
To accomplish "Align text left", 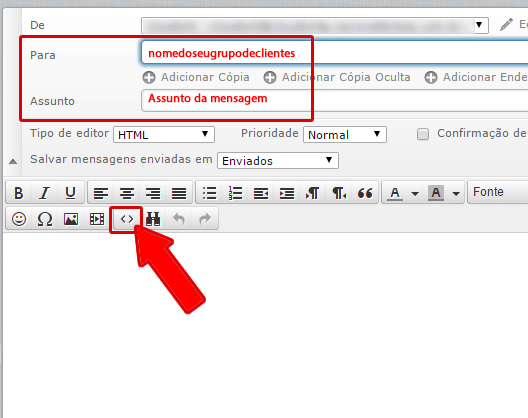I will click(x=101, y=193).
